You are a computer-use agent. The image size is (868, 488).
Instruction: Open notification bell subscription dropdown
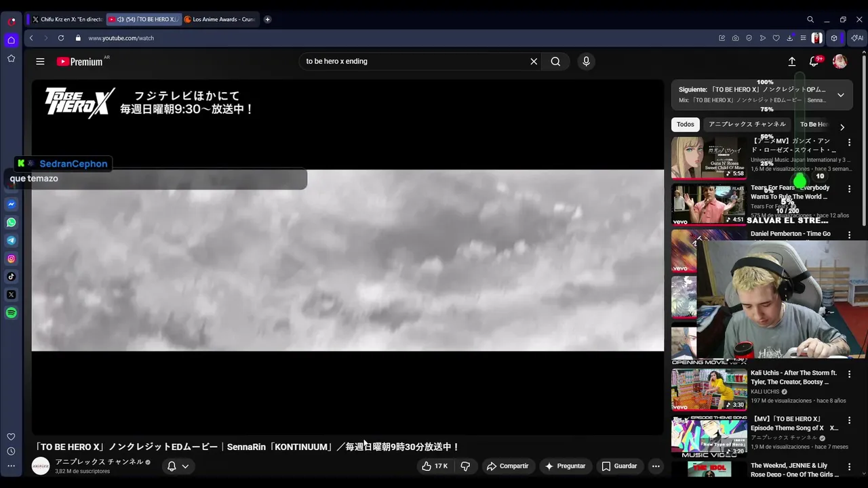(178, 466)
